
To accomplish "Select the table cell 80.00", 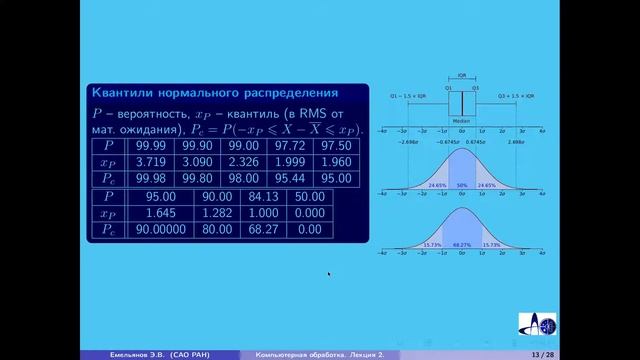I will tap(217, 229).
